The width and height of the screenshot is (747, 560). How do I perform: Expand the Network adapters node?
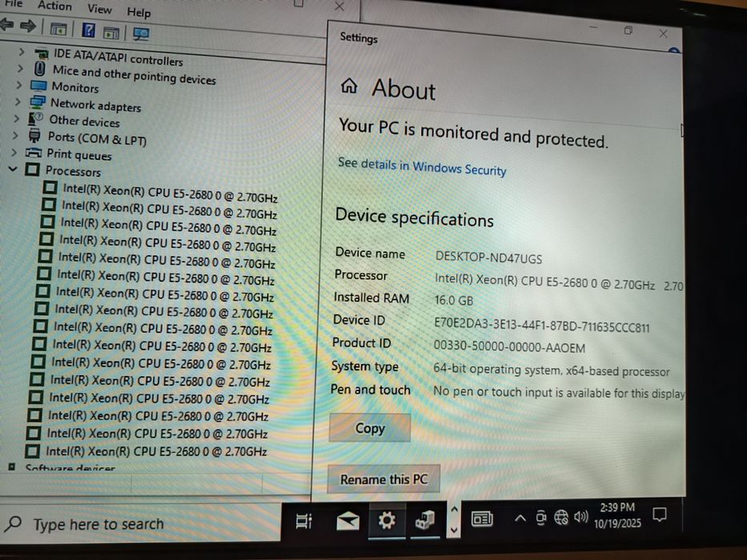[x=18, y=102]
